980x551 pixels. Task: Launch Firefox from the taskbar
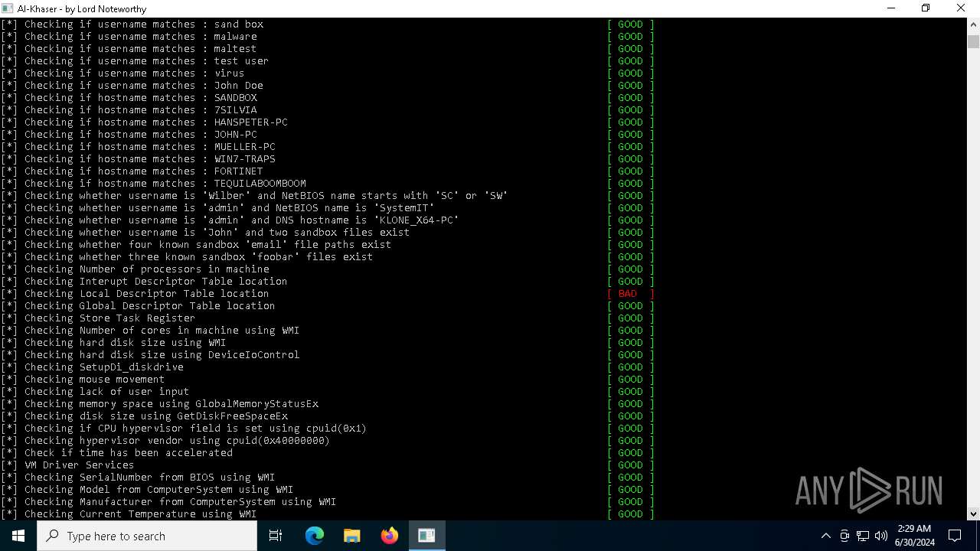pos(389,536)
